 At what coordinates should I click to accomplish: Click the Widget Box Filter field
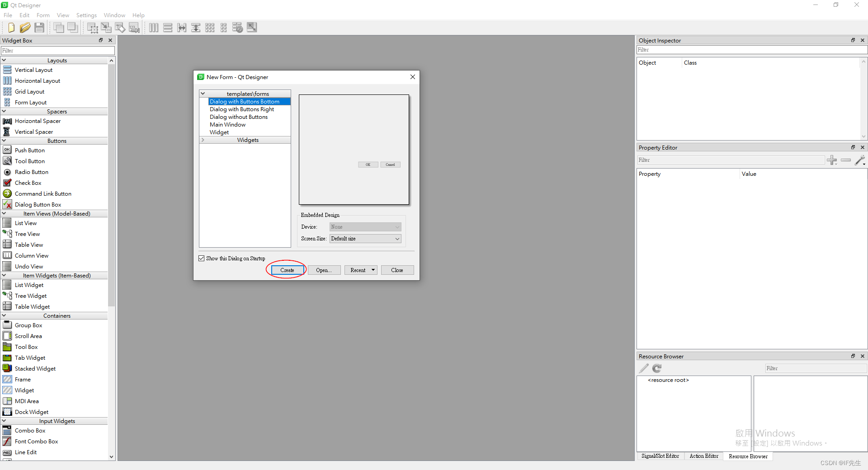58,51
